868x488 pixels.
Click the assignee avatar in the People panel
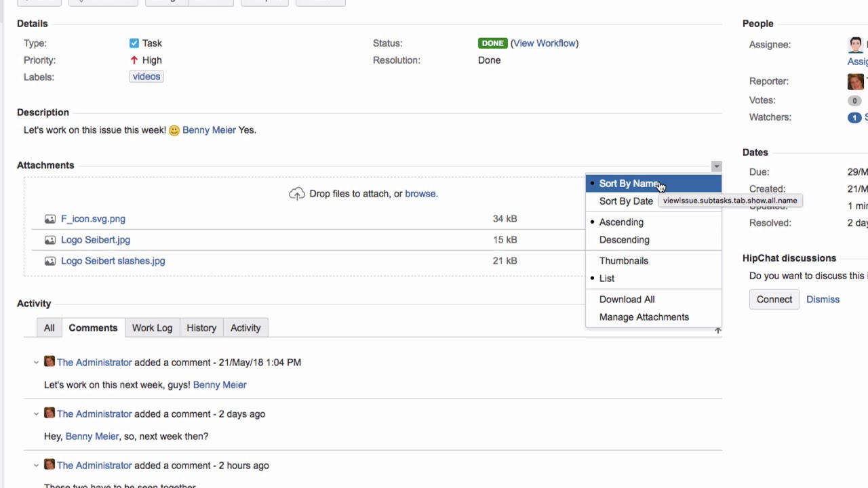[x=856, y=45]
